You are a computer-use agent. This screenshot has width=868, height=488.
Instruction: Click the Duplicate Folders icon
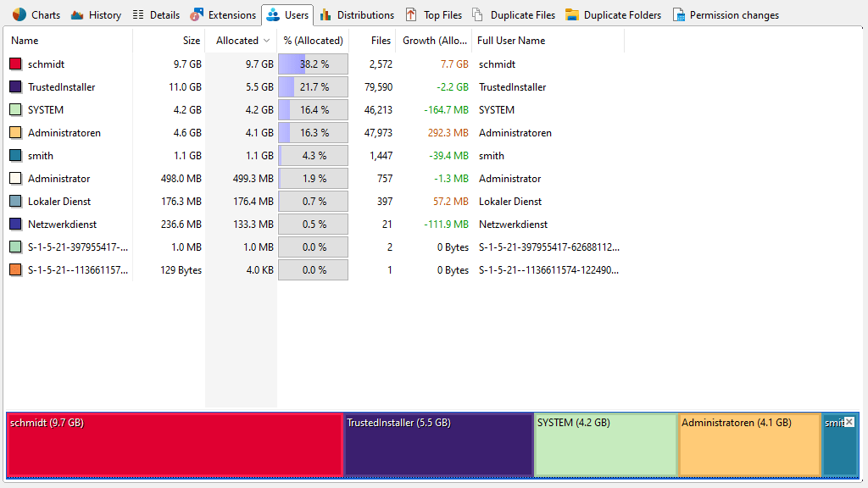(572, 14)
